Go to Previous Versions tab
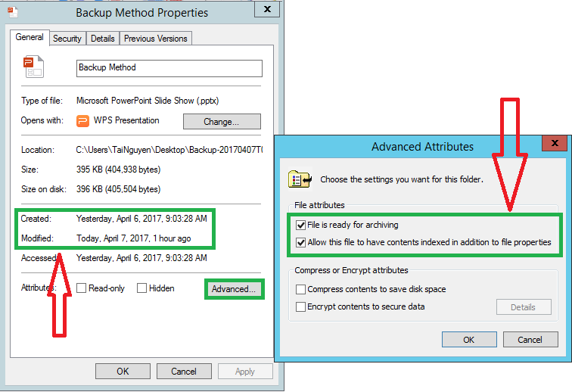 155,39
